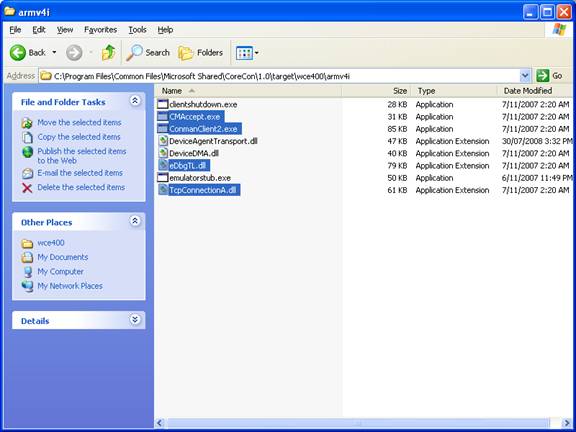Image resolution: width=576 pixels, height=432 pixels.
Task: Open the Tools menu
Action: (x=138, y=30)
